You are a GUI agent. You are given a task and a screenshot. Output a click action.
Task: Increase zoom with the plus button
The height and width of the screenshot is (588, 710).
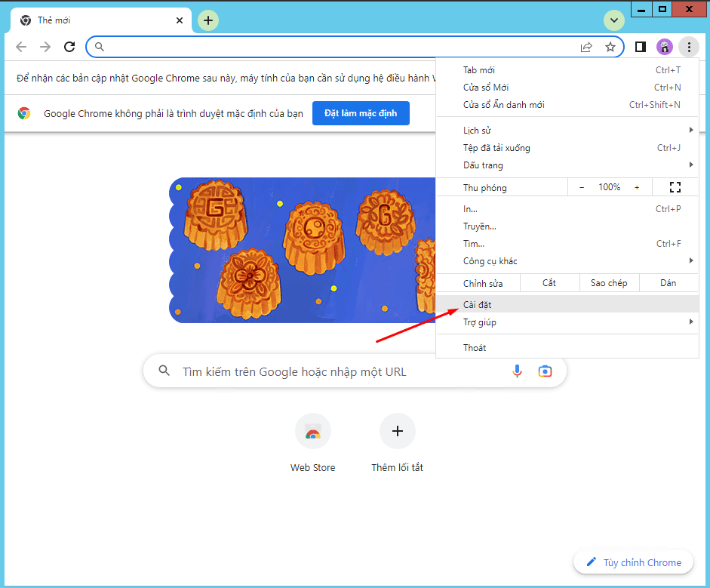point(637,187)
